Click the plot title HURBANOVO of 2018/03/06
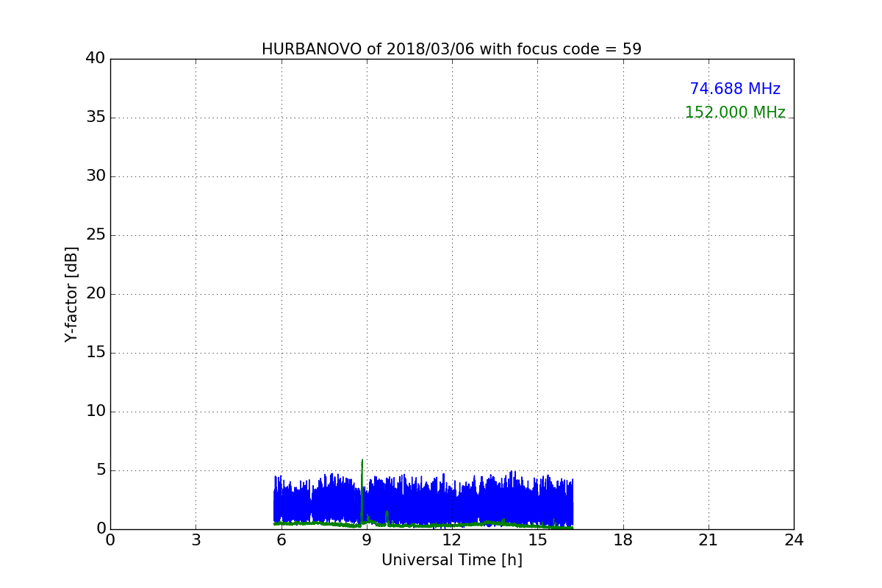This screenshot has width=882, height=588. (451, 49)
